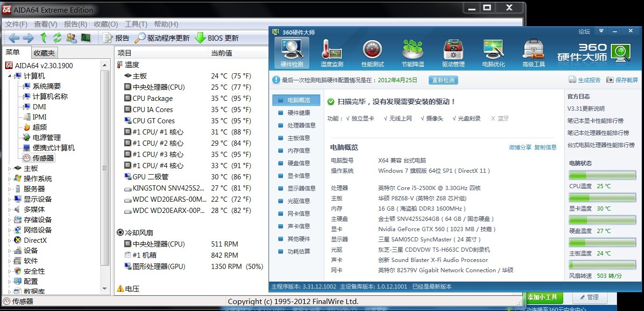This screenshot has height=311, width=644.
Task: Open 电脑优化 optimization icon
Action: 494,53
